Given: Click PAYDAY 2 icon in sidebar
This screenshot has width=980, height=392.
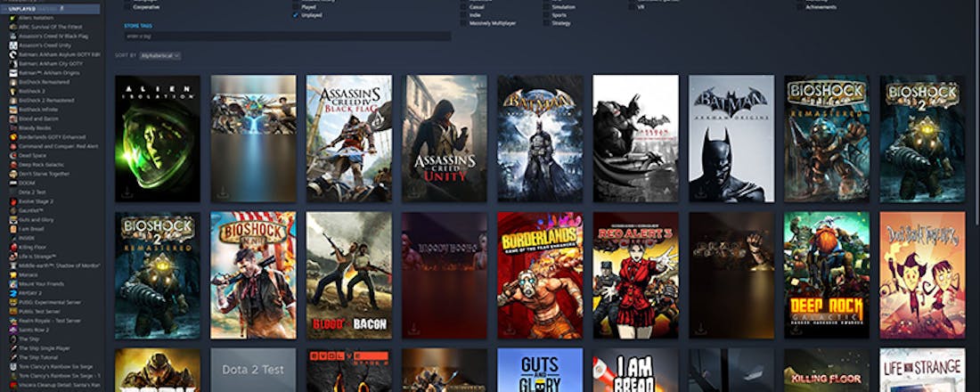Looking at the screenshot, I should [12, 292].
